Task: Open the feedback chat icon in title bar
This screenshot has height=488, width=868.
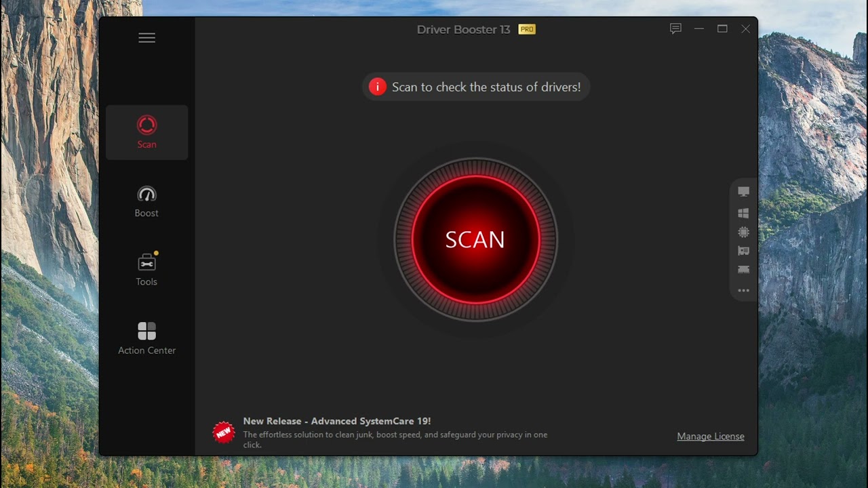Action: [x=675, y=28]
